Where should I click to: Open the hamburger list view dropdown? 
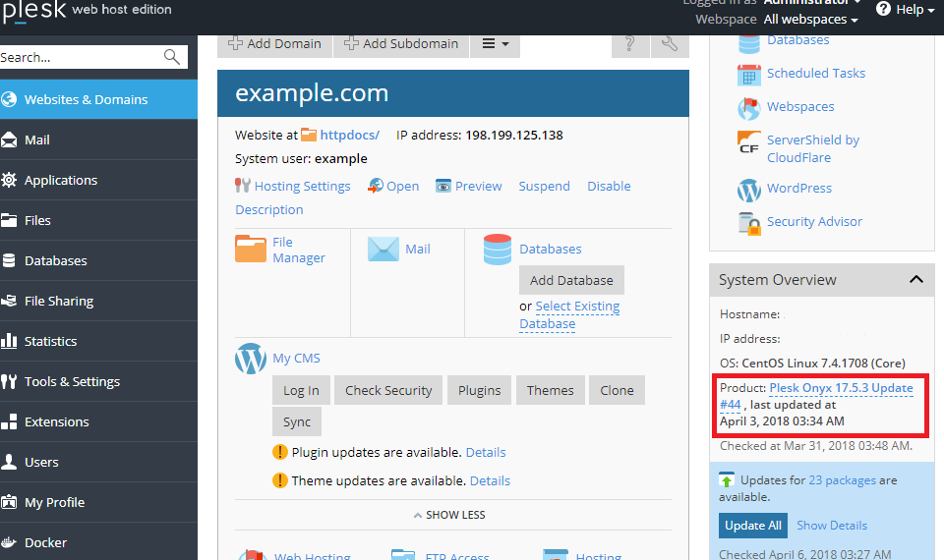pyautogui.click(x=495, y=43)
